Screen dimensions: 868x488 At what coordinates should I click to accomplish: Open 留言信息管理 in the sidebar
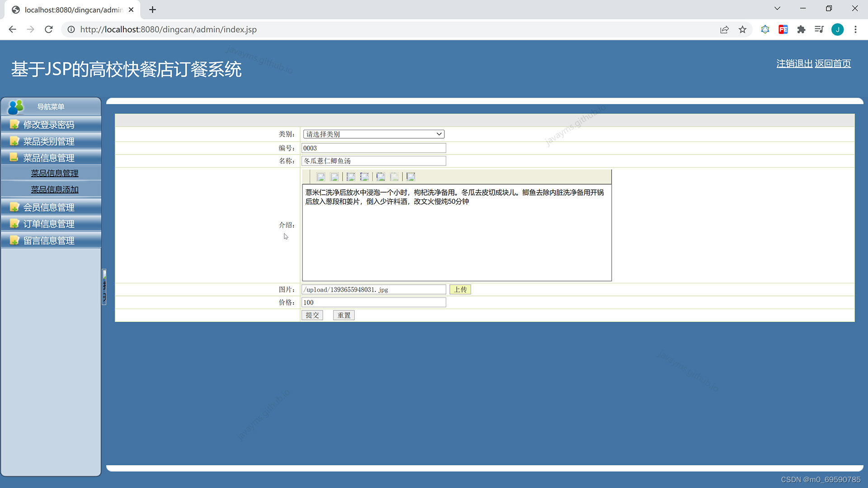[x=49, y=241]
